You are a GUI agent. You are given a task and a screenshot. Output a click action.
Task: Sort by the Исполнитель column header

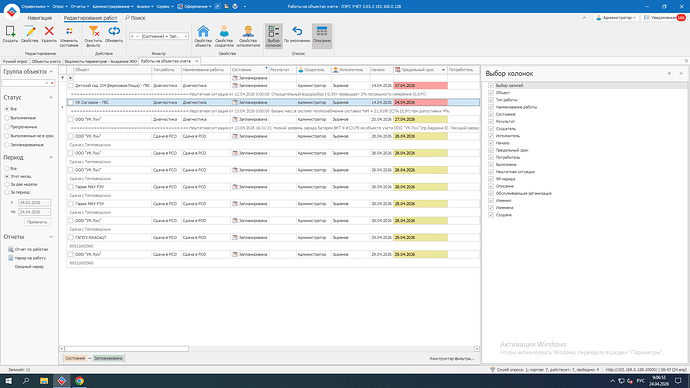coord(350,70)
